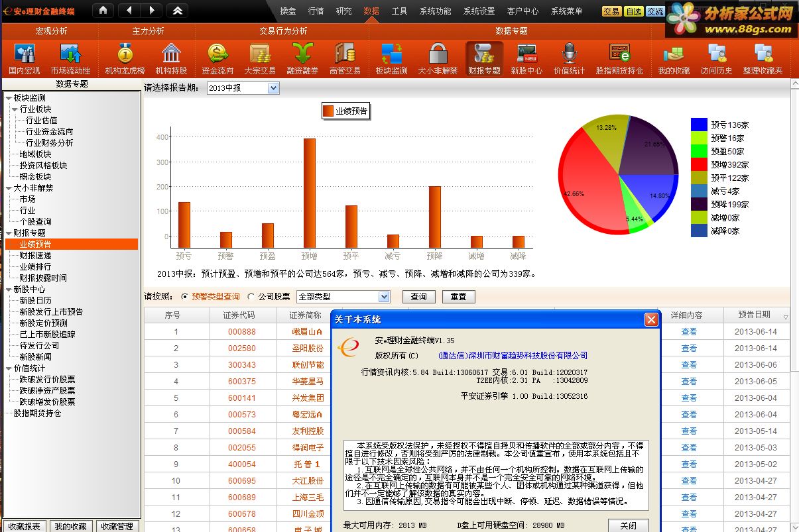Collapse the 板块监测 tree node
The width and height of the screenshot is (799, 532).
click(9, 98)
